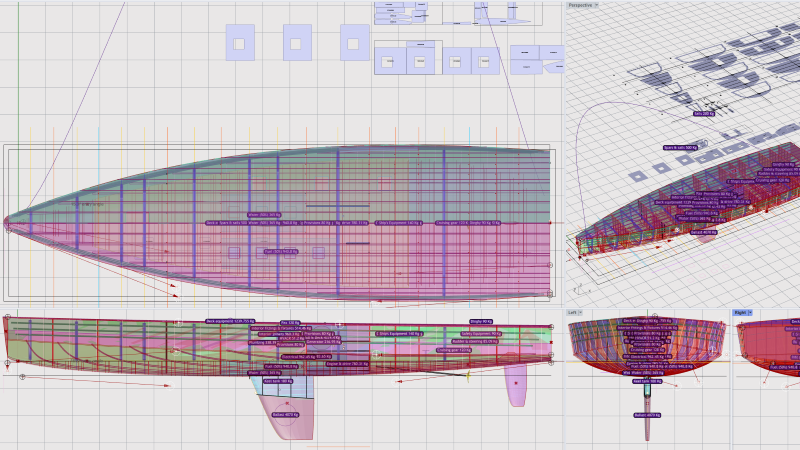Click the Left viewport title

coord(573,313)
